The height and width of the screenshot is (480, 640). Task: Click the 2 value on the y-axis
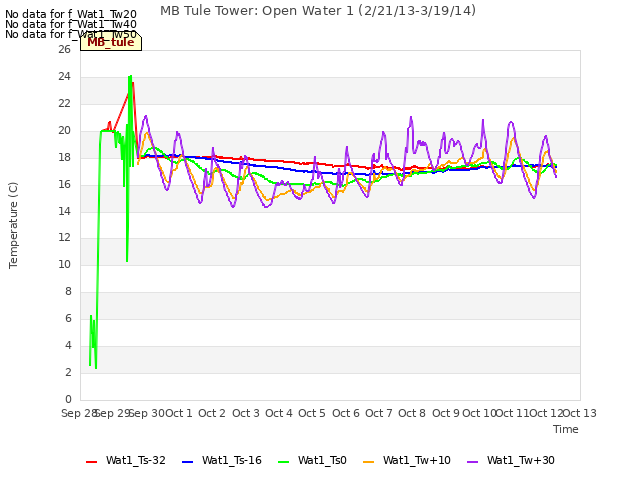[x=68, y=372]
